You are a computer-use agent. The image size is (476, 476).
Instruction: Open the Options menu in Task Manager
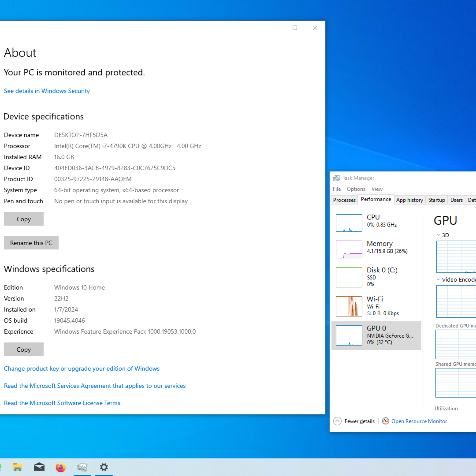click(356, 189)
